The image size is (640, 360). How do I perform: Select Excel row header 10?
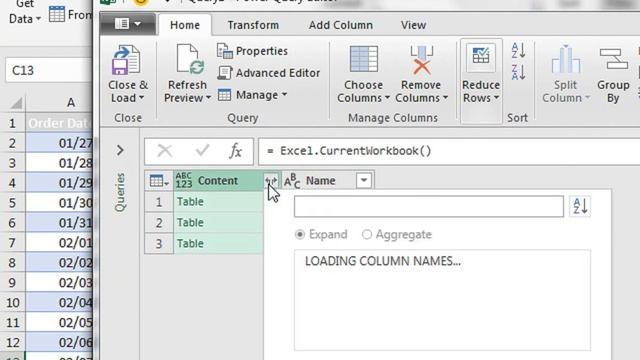(x=12, y=303)
